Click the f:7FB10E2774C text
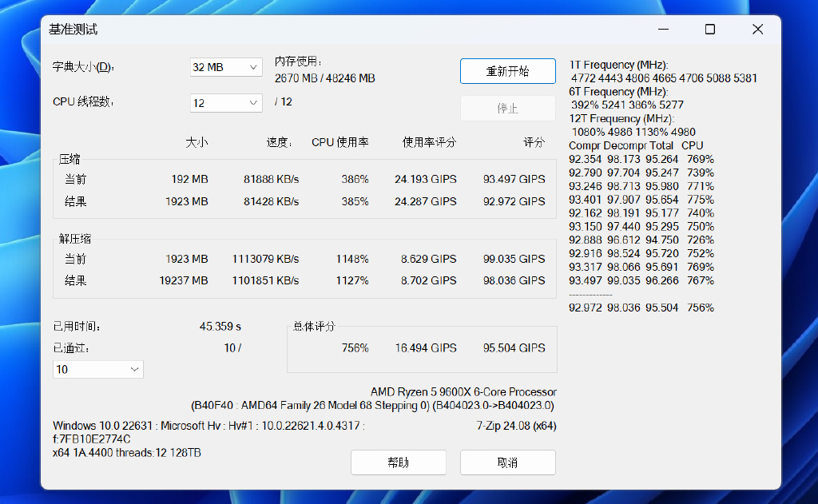The image size is (818, 504). point(92,439)
